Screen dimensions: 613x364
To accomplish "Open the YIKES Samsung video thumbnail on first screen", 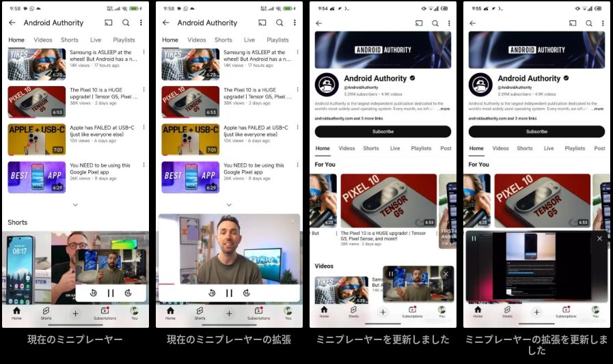I will click(37, 64).
